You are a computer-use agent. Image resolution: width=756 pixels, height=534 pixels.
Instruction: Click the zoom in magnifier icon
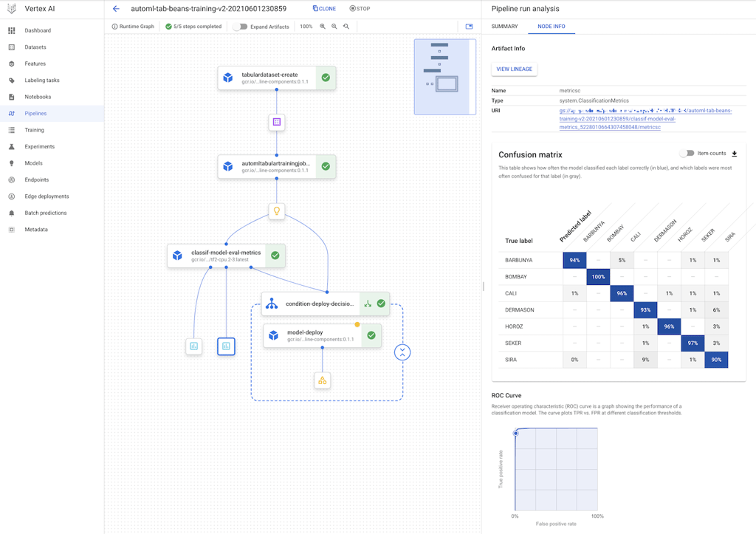[x=323, y=27]
